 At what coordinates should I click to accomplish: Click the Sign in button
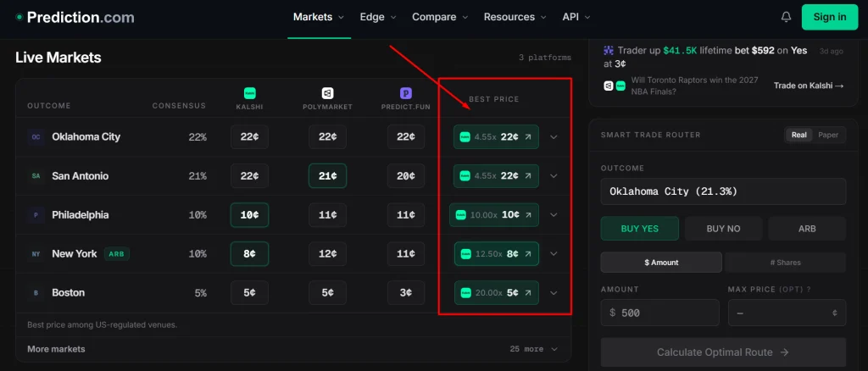pyautogui.click(x=829, y=17)
